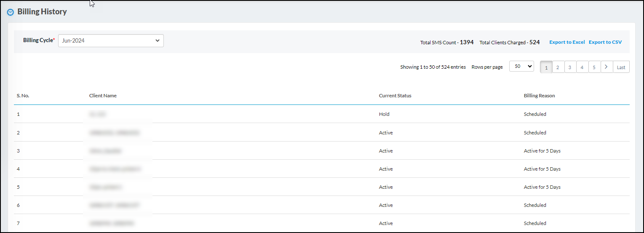Go to page 2 of results

[x=558, y=67]
